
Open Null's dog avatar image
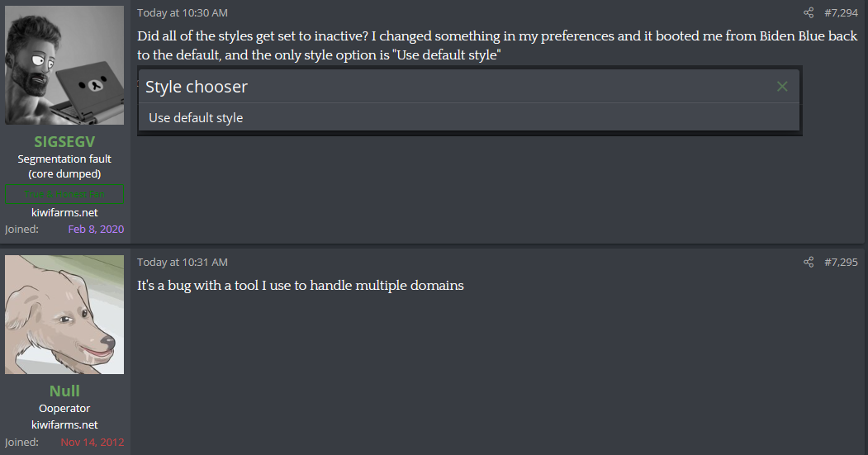point(64,315)
